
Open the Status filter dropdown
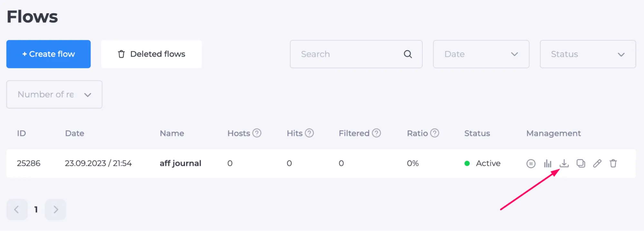(x=588, y=54)
